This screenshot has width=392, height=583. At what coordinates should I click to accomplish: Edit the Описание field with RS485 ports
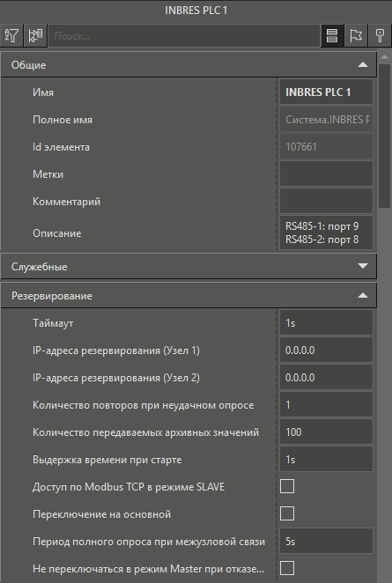pos(326,232)
